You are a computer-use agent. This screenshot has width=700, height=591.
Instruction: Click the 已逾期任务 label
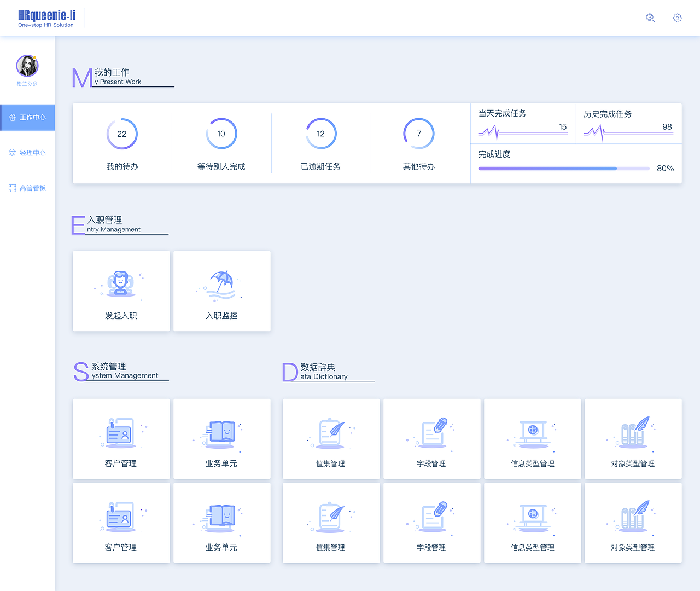(321, 166)
